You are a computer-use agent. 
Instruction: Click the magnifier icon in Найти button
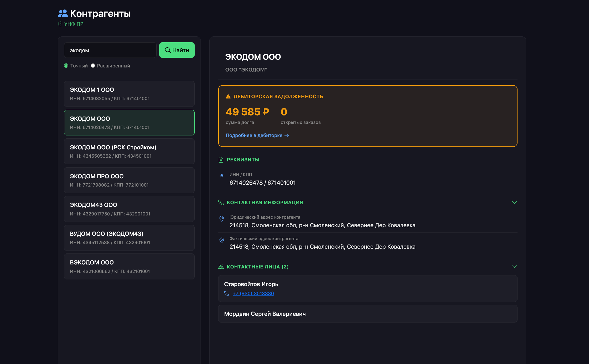(168, 50)
